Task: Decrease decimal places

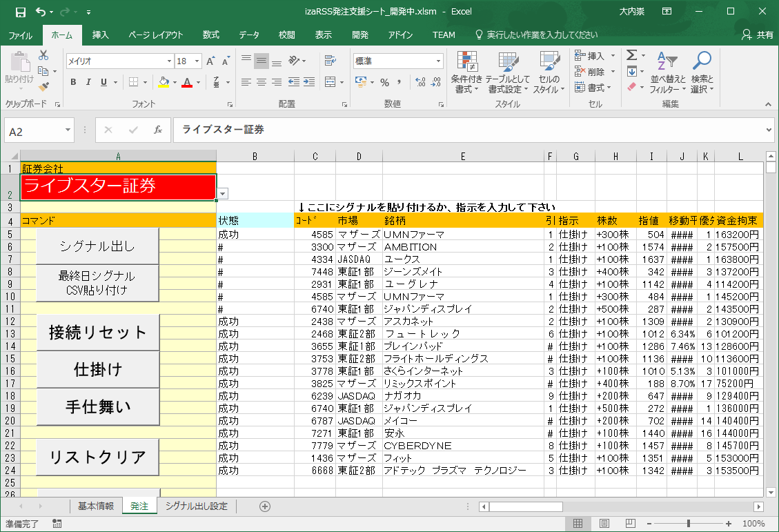Action: pos(435,83)
